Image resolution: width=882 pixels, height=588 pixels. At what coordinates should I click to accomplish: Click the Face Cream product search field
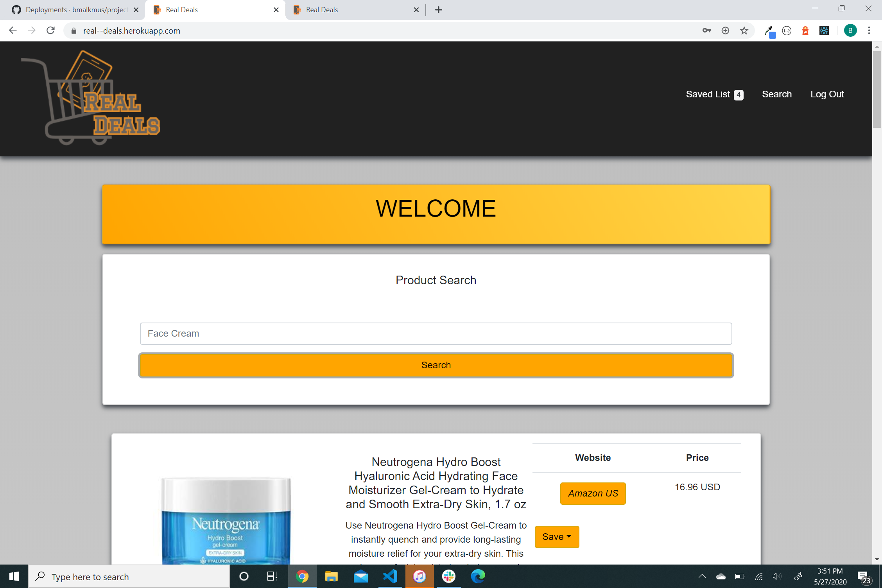point(436,333)
